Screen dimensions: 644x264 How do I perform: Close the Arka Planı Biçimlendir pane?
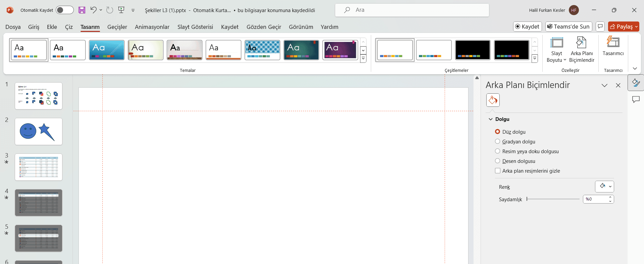pyautogui.click(x=618, y=85)
